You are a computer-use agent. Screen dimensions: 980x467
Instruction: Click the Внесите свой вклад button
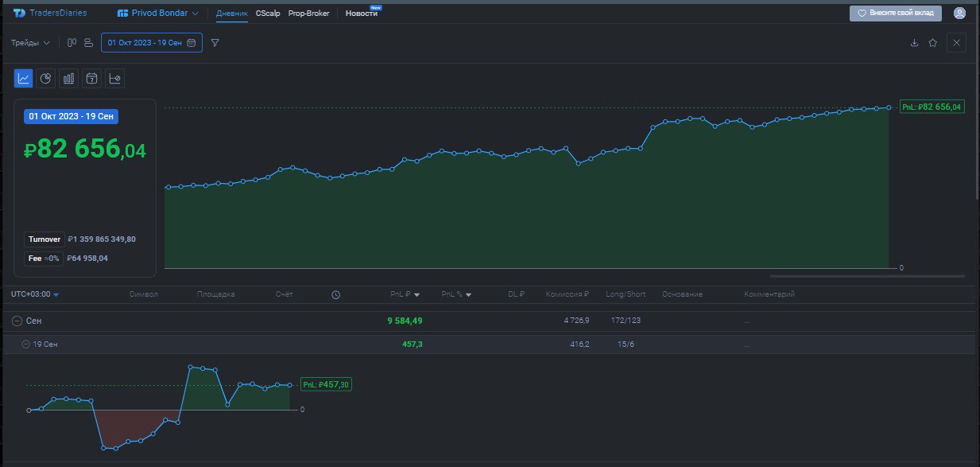tap(896, 14)
